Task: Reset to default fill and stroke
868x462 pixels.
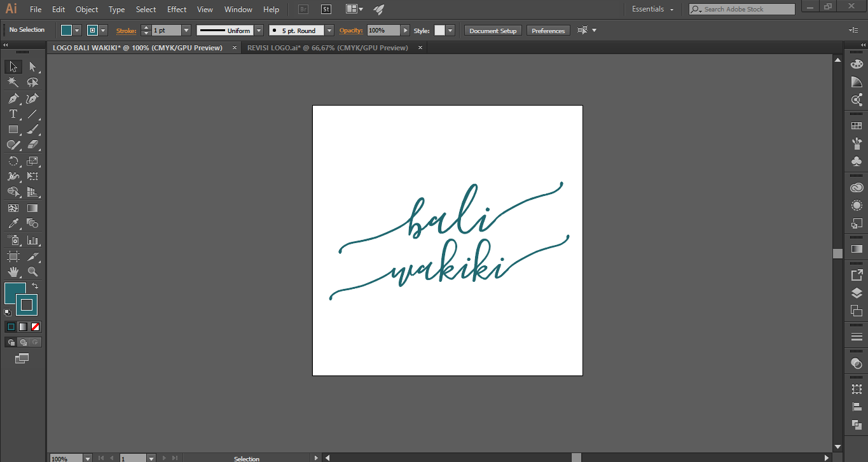Action: tap(8, 312)
